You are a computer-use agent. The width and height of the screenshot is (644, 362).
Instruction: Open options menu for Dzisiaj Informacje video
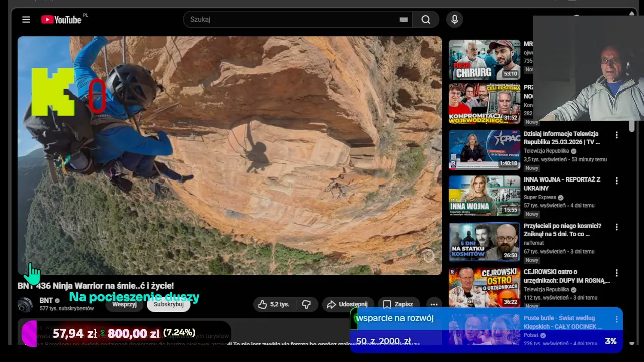click(617, 135)
